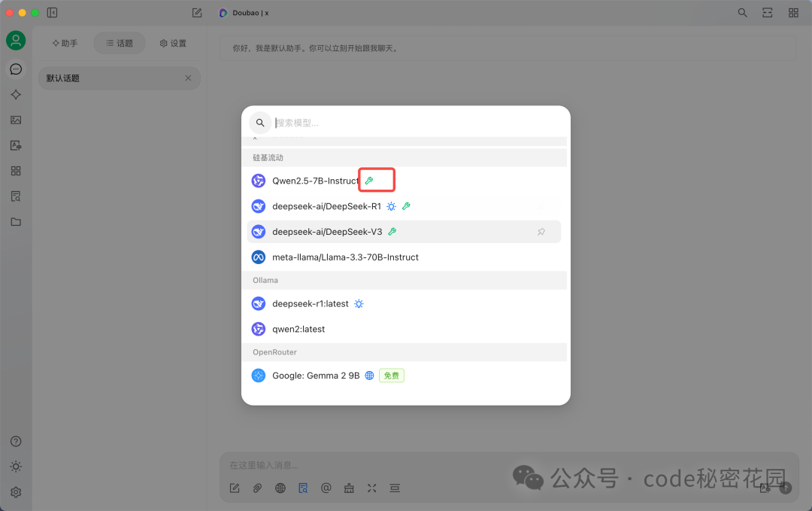Enable thinking mode on deepseek-r1:latest
This screenshot has height=511, width=812.
coord(359,303)
